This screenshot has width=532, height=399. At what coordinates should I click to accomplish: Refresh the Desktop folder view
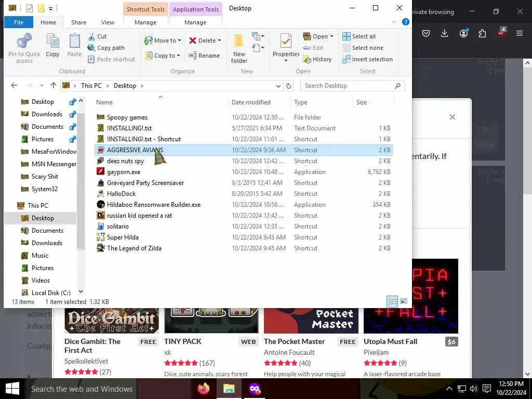289,86
